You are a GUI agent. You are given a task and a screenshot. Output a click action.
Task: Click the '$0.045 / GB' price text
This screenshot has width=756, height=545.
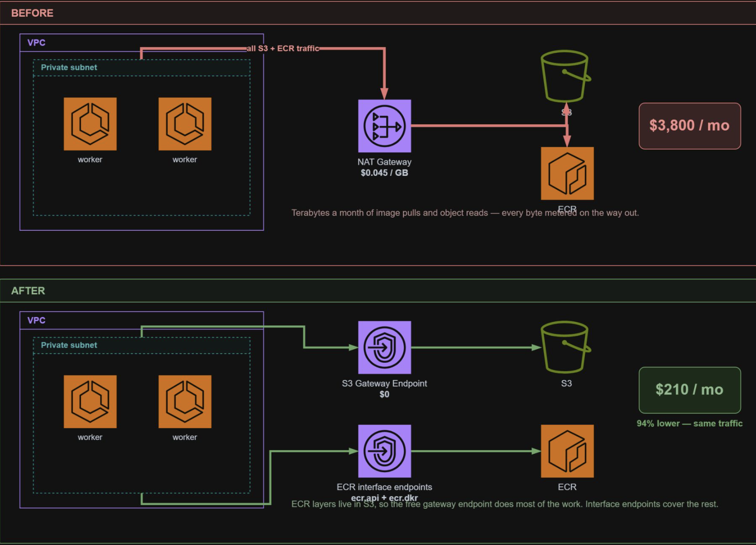coord(385,173)
